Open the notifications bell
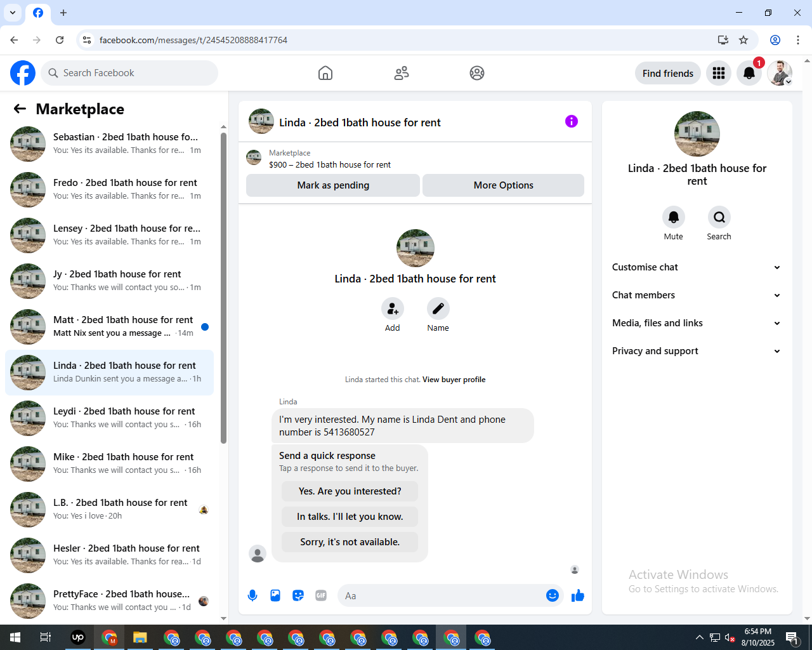This screenshot has height=650, width=812. pyautogui.click(x=749, y=73)
